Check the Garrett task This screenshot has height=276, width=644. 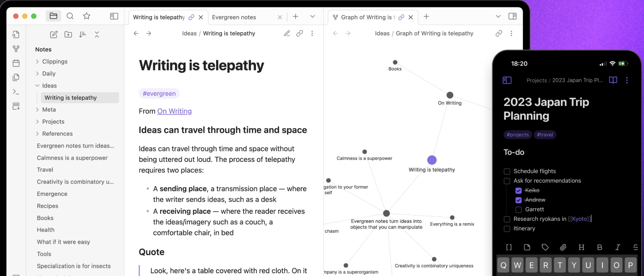pos(518,210)
